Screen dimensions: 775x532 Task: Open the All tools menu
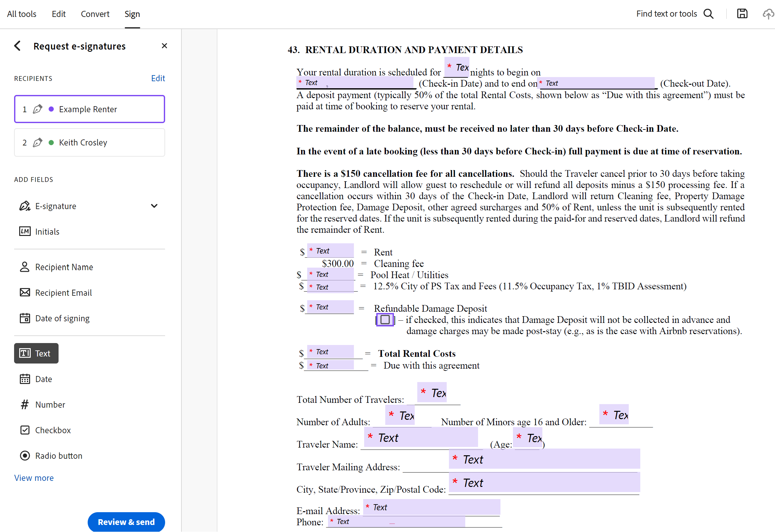tap(21, 14)
